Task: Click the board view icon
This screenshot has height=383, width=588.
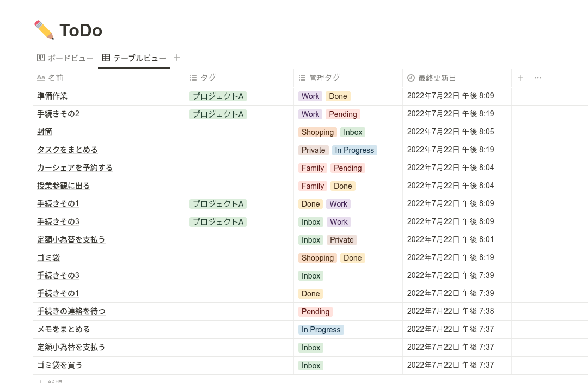Action: click(x=41, y=58)
